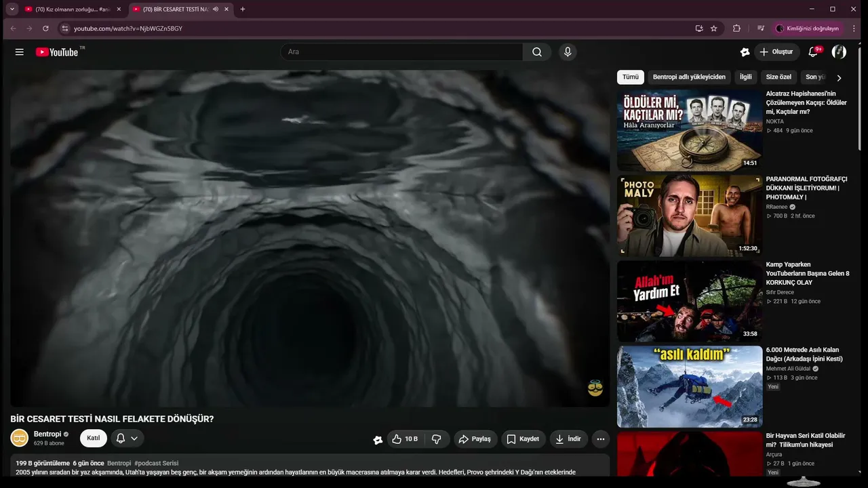Click channel watermark on video player
Screen dimensions: 868x488
pos(595,388)
